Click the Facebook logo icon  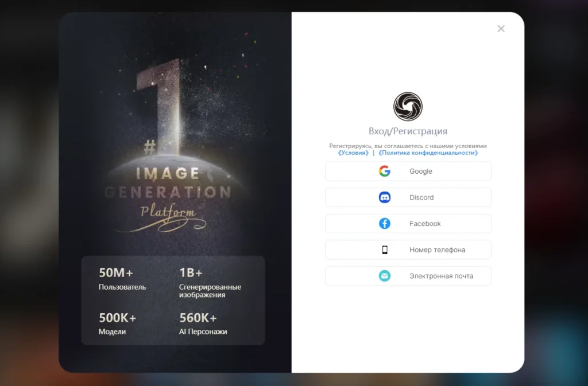point(384,224)
